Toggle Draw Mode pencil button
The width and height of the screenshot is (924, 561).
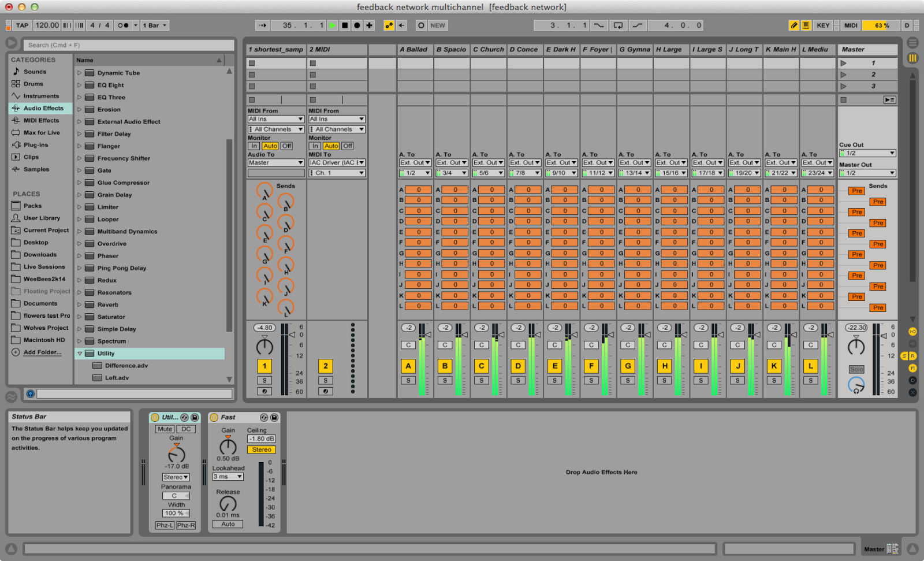794,25
